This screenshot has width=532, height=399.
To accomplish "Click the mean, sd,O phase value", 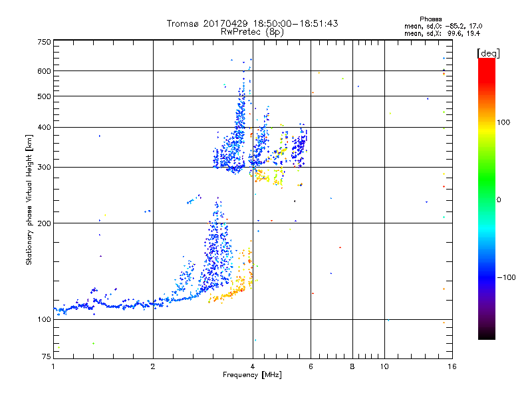I will pos(443,26).
